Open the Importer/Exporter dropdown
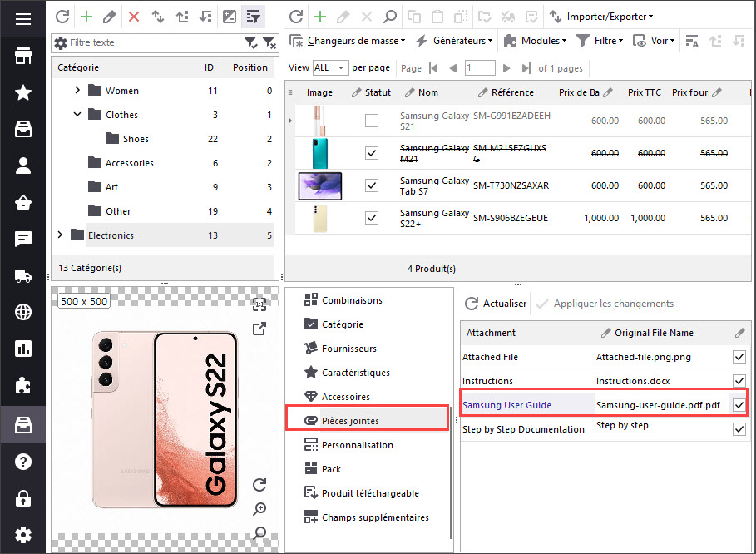The width and height of the screenshot is (756, 554). (x=602, y=17)
